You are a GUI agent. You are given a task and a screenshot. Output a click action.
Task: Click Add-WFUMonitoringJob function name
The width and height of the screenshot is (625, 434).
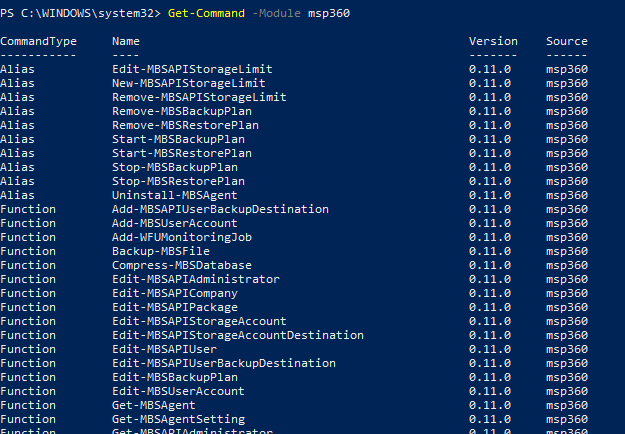click(x=182, y=238)
